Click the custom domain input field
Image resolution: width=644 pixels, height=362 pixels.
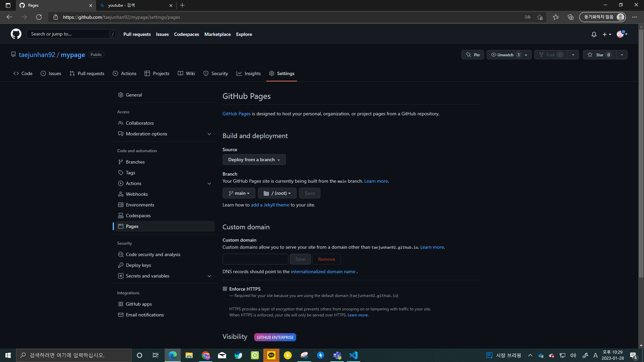click(x=255, y=259)
